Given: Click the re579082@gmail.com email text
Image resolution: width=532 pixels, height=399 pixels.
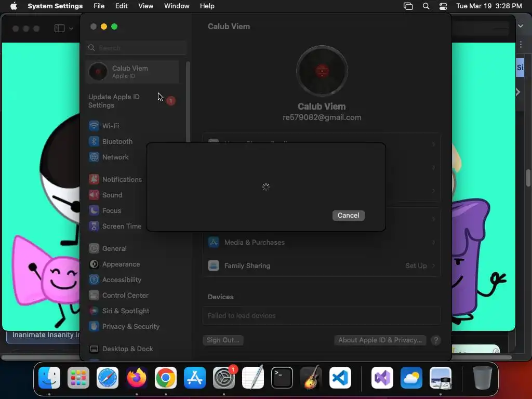Looking at the screenshot, I should tap(322, 117).
